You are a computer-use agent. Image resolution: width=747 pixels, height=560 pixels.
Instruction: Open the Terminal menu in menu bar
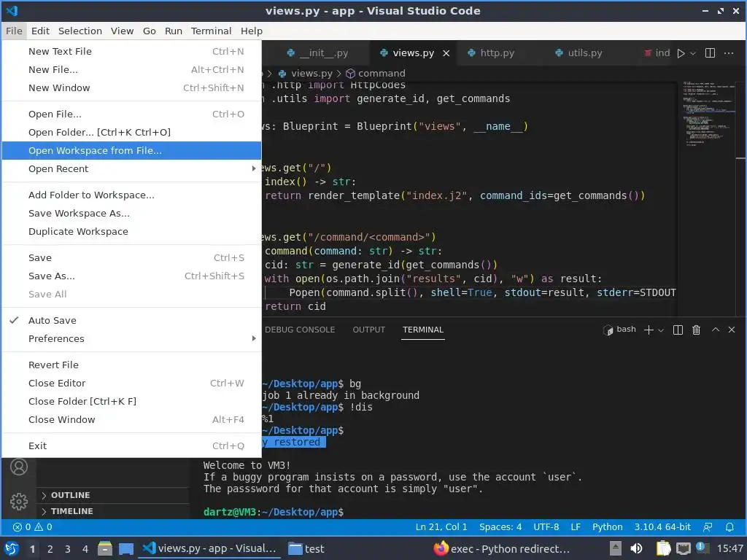click(211, 31)
